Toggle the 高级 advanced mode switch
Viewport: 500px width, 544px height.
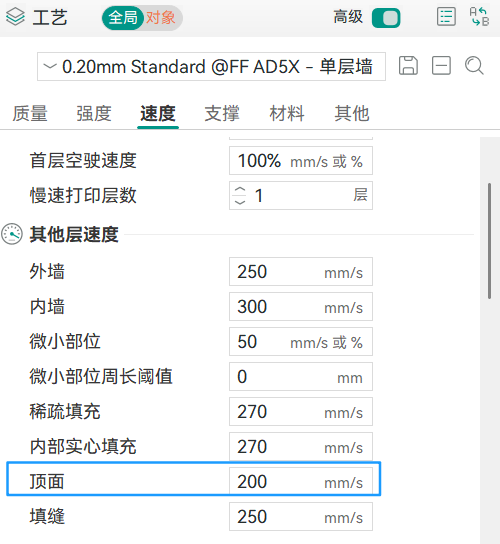(386, 18)
